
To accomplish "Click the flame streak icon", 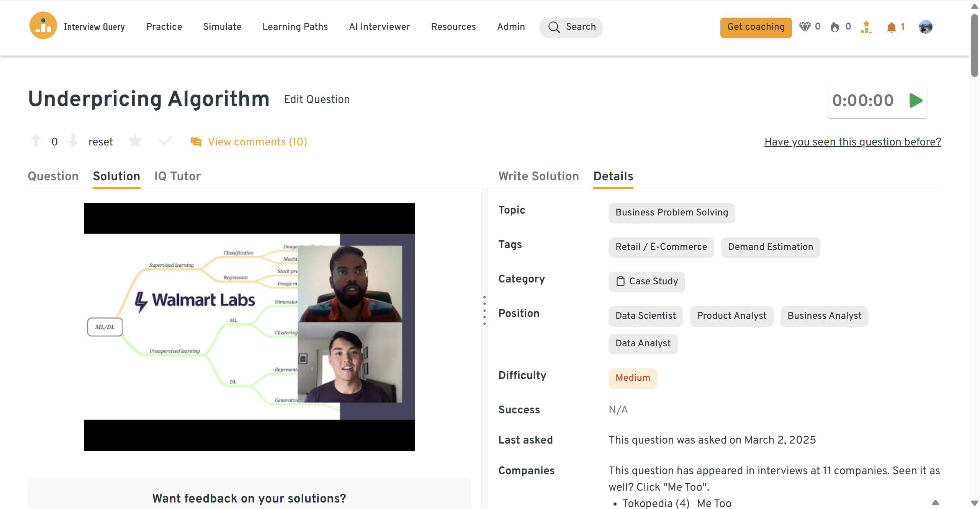I will (x=835, y=27).
